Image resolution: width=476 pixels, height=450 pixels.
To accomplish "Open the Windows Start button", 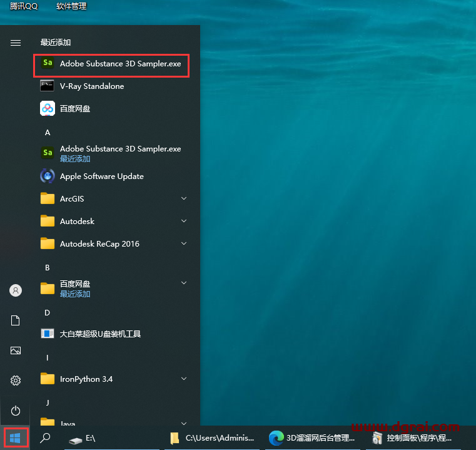I will pyautogui.click(x=15, y=438).
